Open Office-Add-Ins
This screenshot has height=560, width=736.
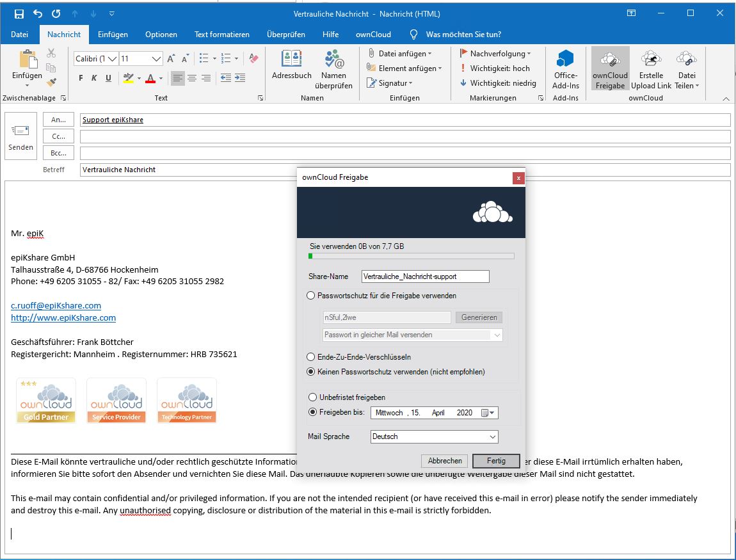[566, 70]
